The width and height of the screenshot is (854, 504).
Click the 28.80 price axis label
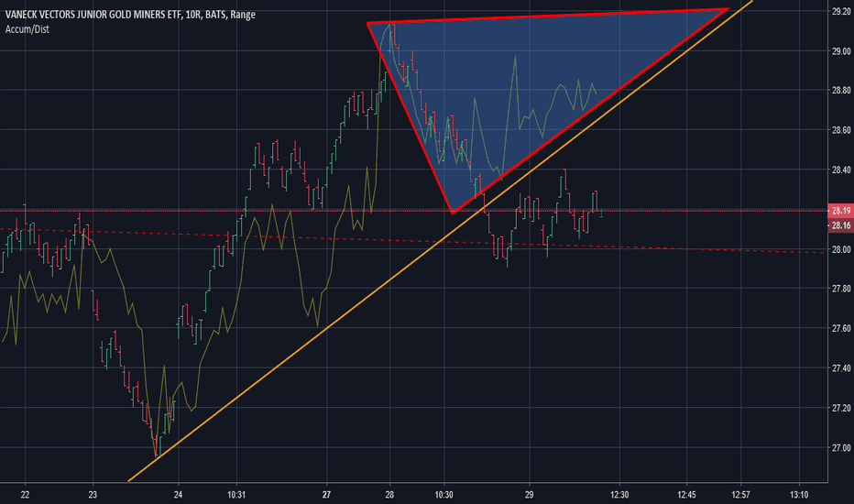click(x=841, y=91)
